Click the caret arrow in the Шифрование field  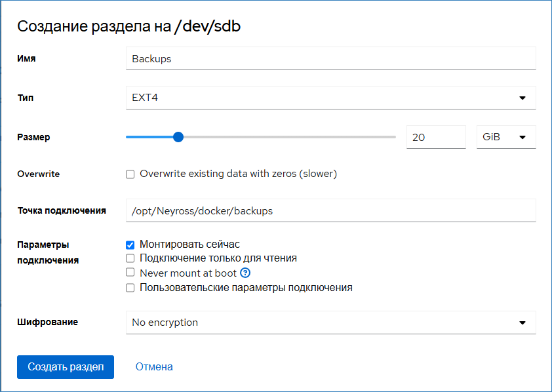pos(522,323)
